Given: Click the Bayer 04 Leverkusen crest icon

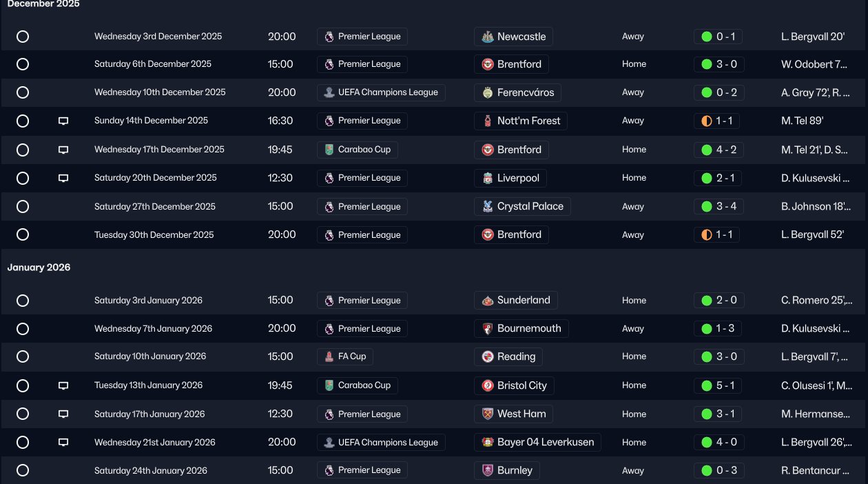Looking at the screenshot, I should (x=487, y=443).
